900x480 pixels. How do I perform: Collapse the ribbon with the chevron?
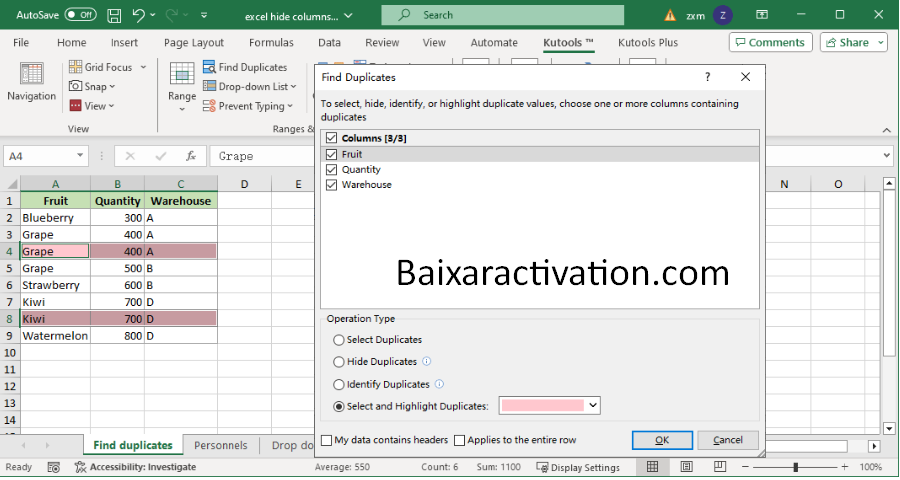point(887,130)
